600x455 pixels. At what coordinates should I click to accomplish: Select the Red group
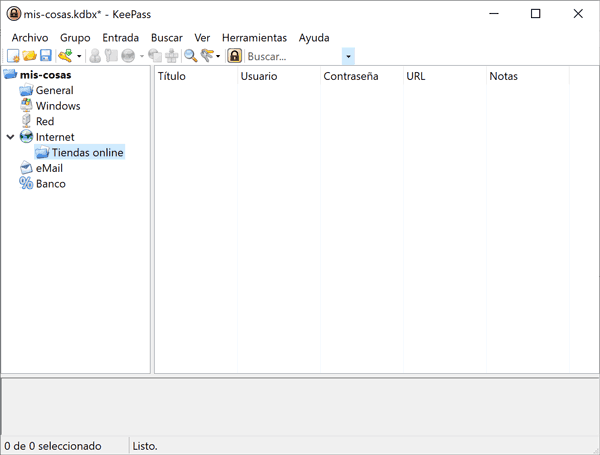click(45, 121)
